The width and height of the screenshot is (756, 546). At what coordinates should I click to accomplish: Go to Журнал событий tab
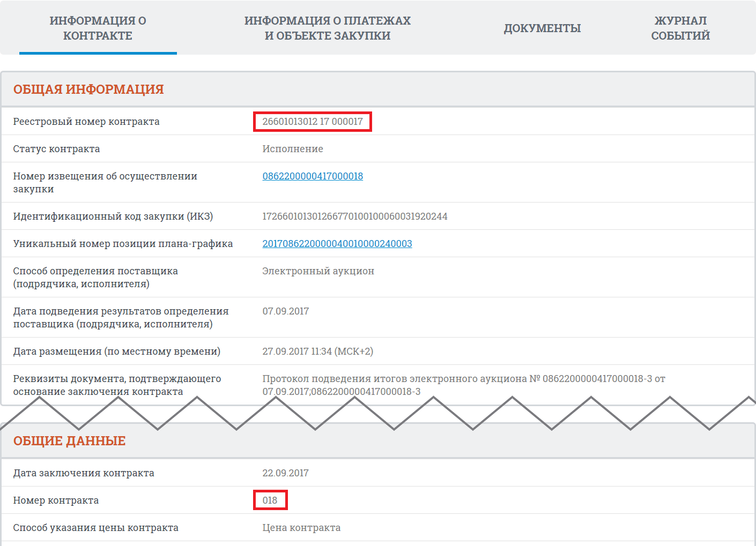680,28
